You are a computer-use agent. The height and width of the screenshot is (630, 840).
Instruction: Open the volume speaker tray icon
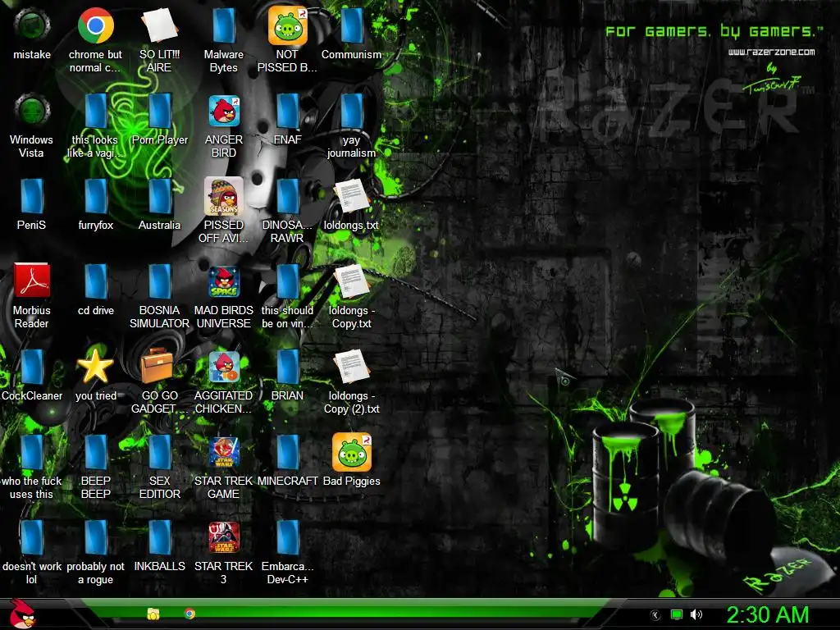pyautogui.click(x=696, y=615)
